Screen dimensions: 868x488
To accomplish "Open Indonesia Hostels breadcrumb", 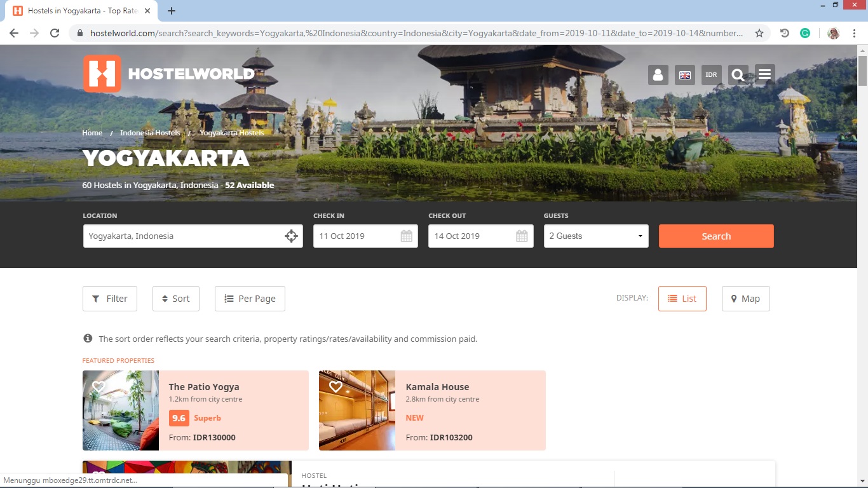I will [150, 133].
